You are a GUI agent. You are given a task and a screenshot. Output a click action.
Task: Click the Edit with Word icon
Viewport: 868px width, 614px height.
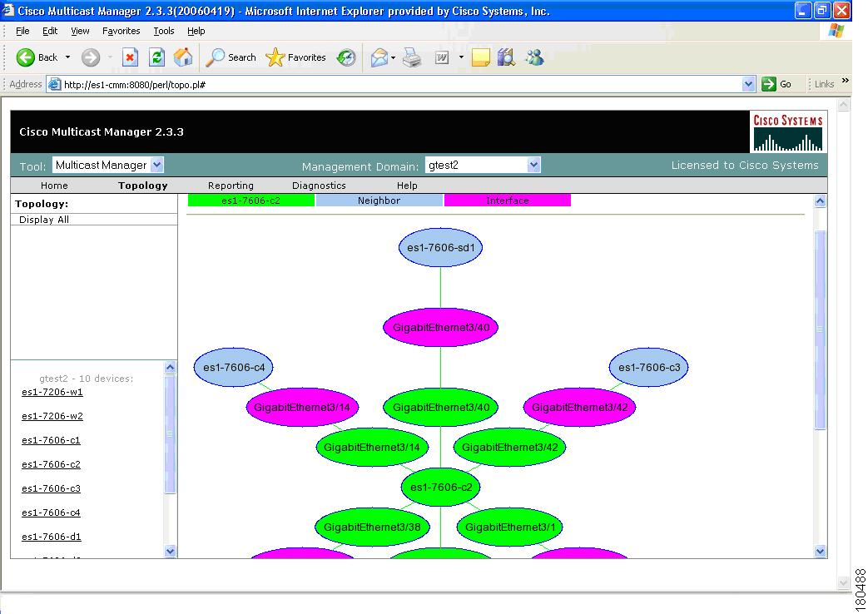(x=442, y=57)
